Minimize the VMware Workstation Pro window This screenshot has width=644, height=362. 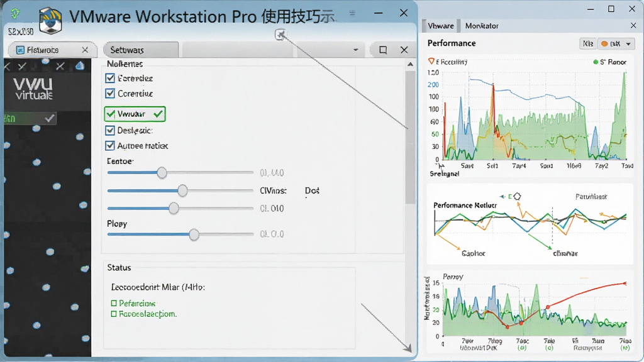[x=379, y=13]
